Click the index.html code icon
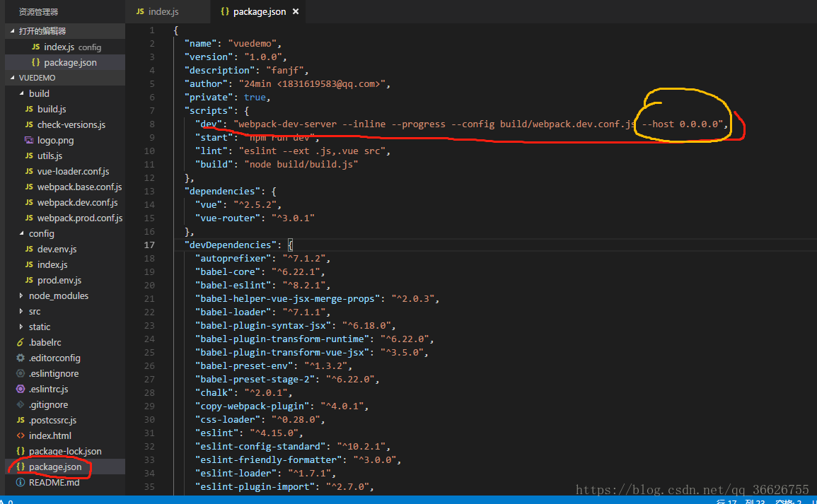This screenshot has width=817, height=504. tap(21, 436)
